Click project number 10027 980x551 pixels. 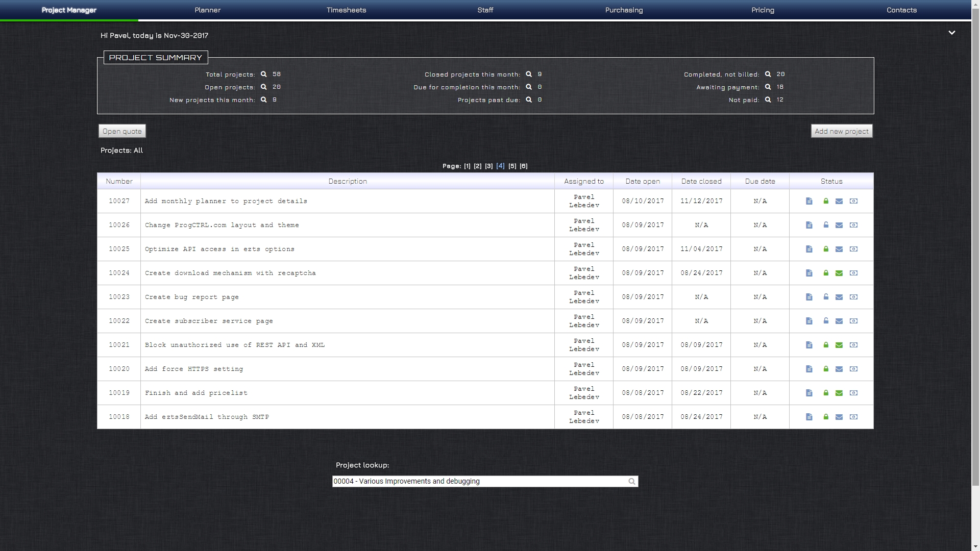[x=119, y=201]
